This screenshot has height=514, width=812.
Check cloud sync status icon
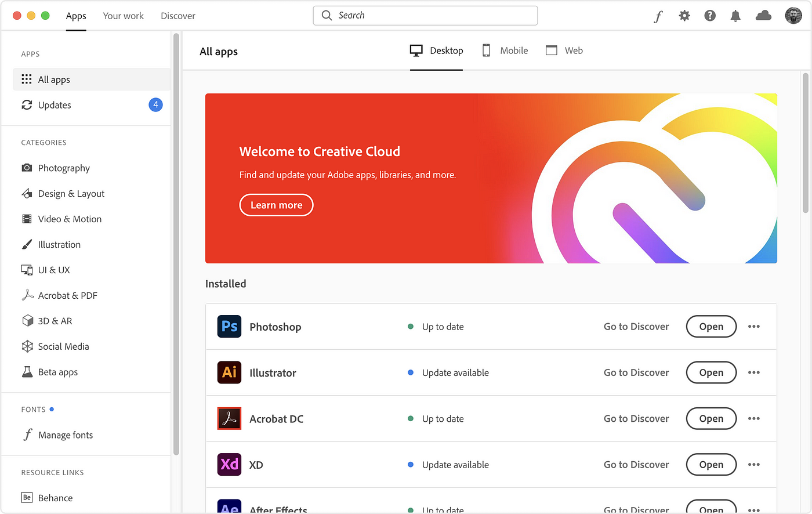pos(763,16)
